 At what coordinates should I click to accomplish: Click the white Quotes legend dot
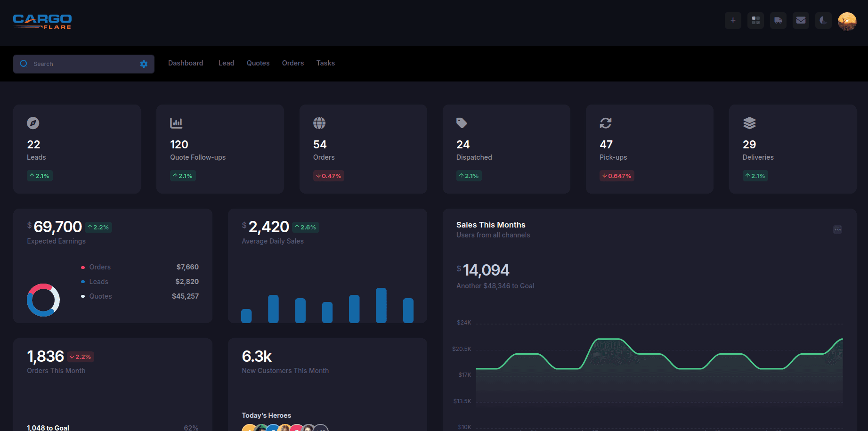pyautogui.click(x=83, y=297)
